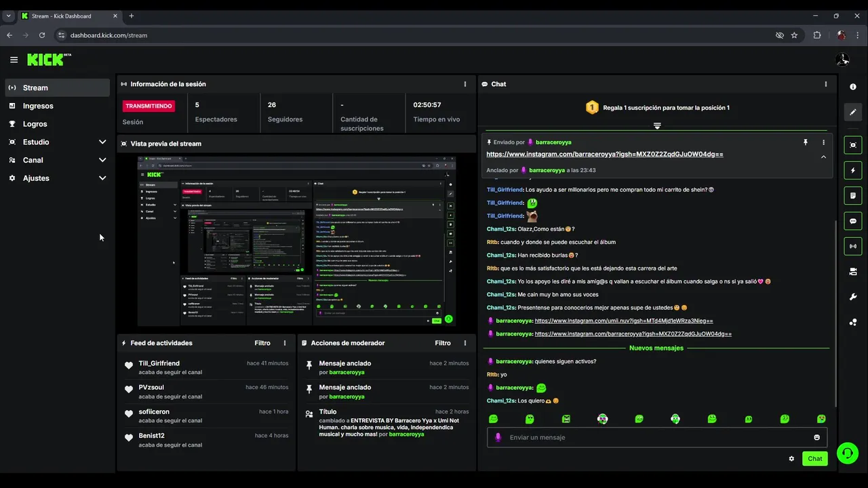The height and width of the screenshot is (488, 868).
Task: Expand the Estudio menu chevron
Action: click(102, 142)
